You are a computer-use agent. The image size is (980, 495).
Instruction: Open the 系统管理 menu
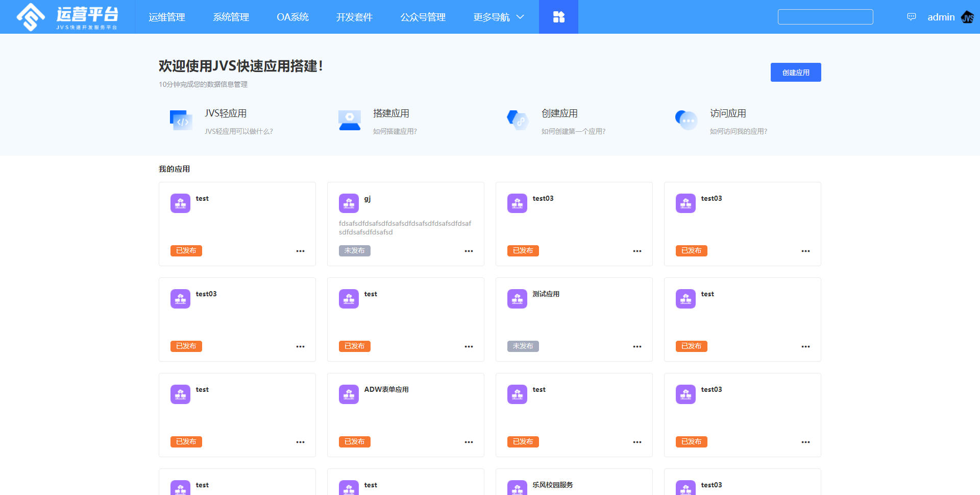point(231,17)
